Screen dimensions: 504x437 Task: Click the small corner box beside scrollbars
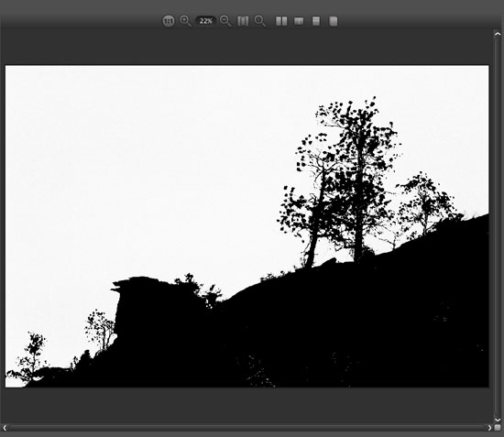tap(498, 428)
